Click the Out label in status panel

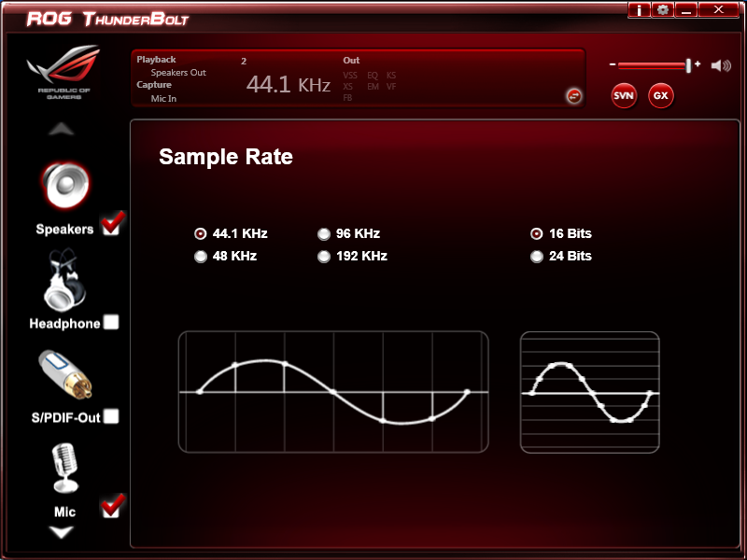pyautogui.click(x=351, y=61)
